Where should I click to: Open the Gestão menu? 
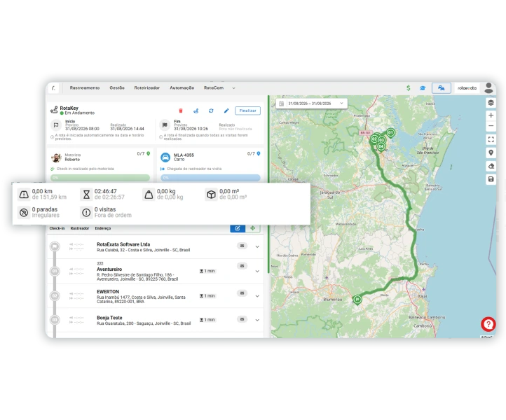117,87
